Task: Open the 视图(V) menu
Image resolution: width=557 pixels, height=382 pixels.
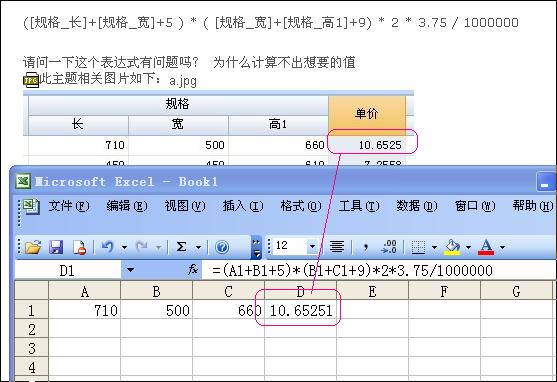Action: [x=185, y=206]
